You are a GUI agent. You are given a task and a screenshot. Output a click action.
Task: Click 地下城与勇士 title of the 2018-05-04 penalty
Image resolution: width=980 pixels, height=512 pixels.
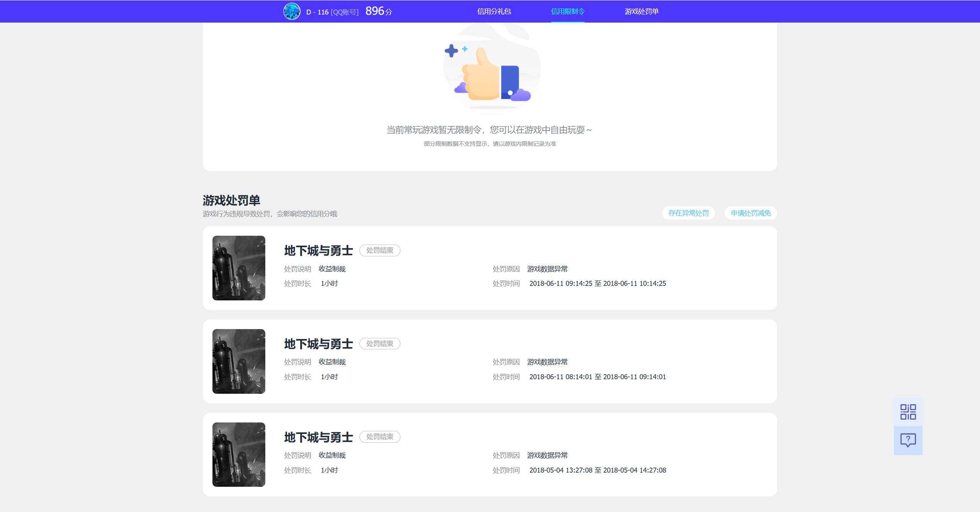tap(318, 437)
